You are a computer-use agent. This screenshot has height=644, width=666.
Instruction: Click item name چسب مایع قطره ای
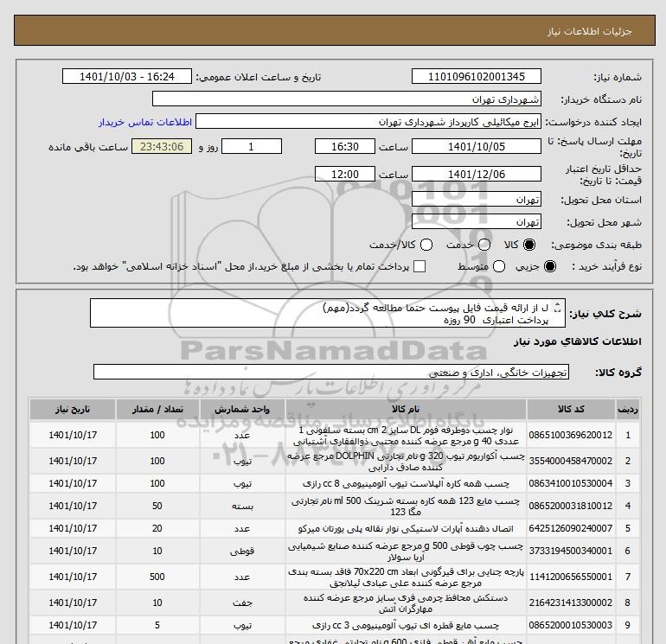(406, 625)
